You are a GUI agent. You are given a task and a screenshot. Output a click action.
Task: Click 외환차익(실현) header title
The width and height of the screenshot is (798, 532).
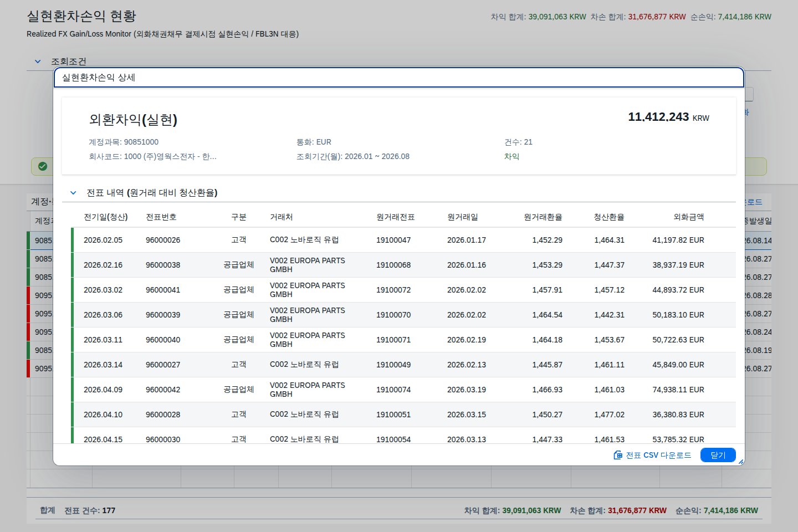point(133,120)
